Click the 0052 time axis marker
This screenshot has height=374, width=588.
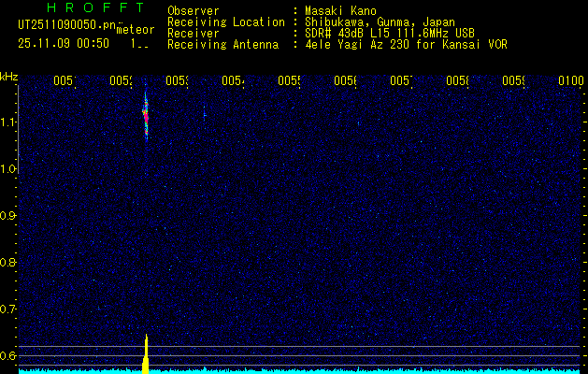pos(121,80)
